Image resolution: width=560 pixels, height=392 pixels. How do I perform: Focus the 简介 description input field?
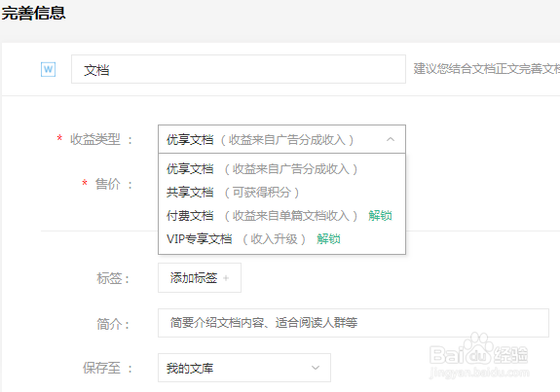tap(354, 323)
